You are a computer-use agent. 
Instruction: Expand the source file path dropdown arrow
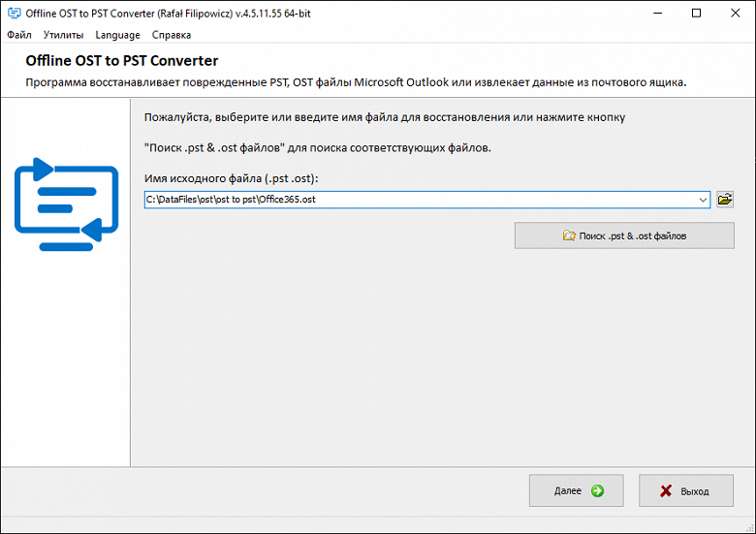[703, 200]
